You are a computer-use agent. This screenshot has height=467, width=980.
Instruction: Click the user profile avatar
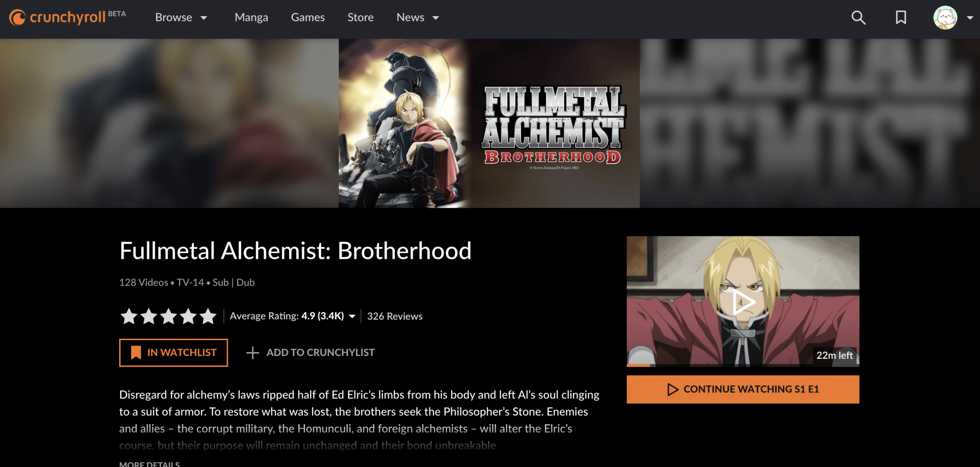(x=945, y=18)
